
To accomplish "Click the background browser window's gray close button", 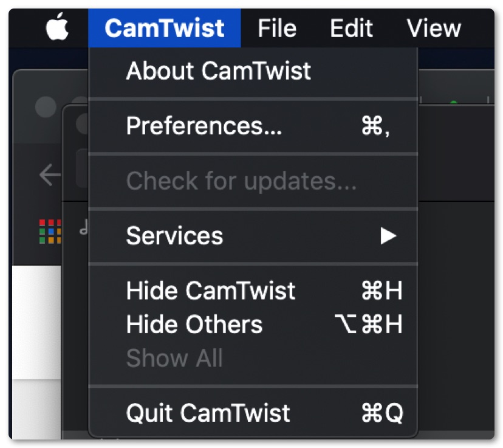I will (x=45, y=107).
